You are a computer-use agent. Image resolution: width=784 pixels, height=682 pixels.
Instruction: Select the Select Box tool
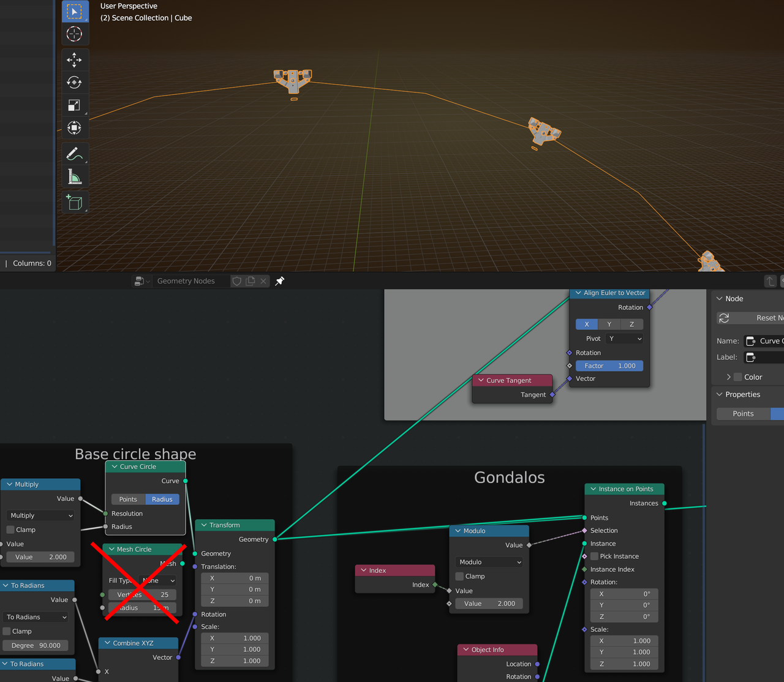pyautogui.click(x=75, y=12)
